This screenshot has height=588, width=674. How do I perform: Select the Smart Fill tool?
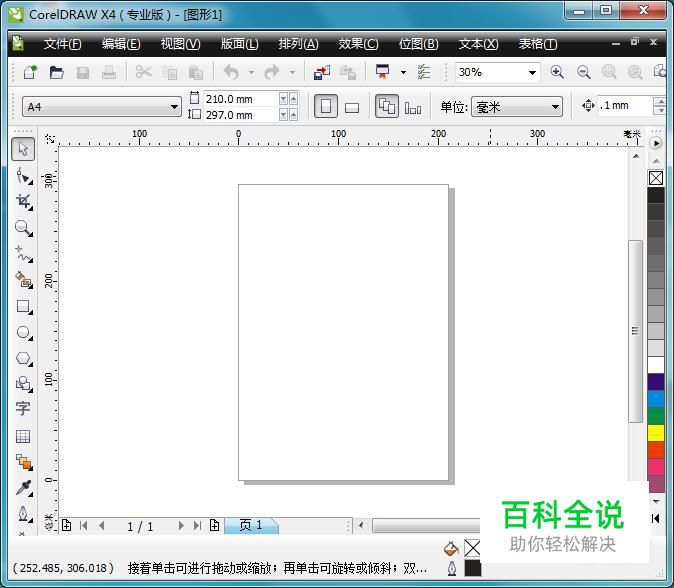click(24, 280)
